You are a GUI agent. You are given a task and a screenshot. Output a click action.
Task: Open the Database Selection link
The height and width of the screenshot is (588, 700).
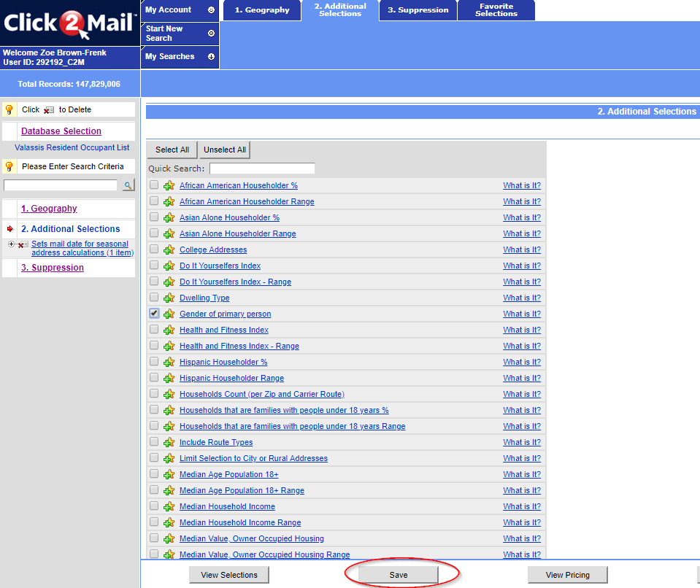click(x=61, y=131)
